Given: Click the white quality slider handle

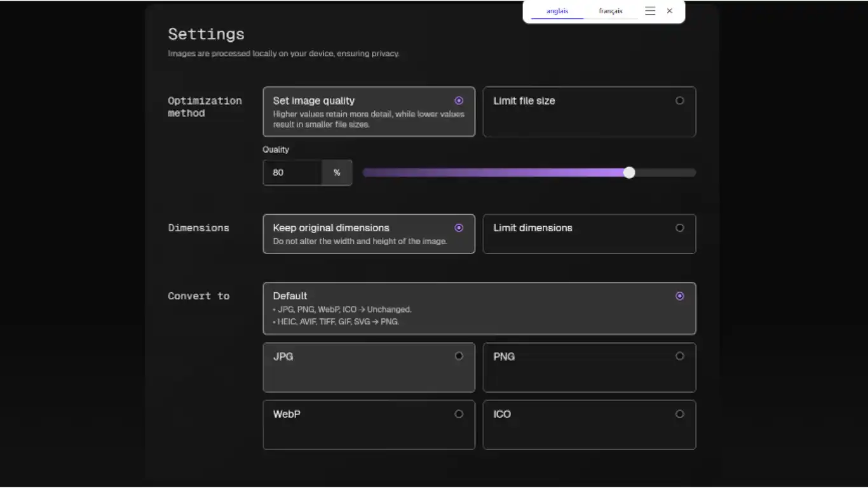Looking at the screenshot, I should [x=629, y=172].
